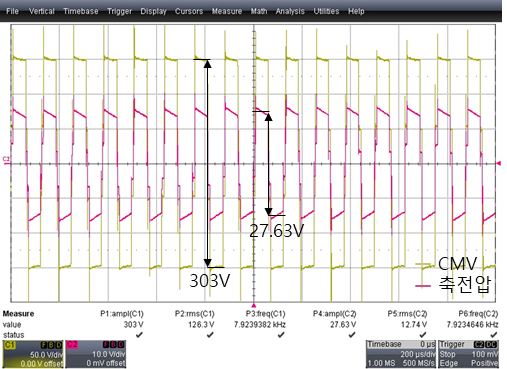Click the C1 channel descriptor box
The image size is (507, 369).
click(x=33, y=354)
